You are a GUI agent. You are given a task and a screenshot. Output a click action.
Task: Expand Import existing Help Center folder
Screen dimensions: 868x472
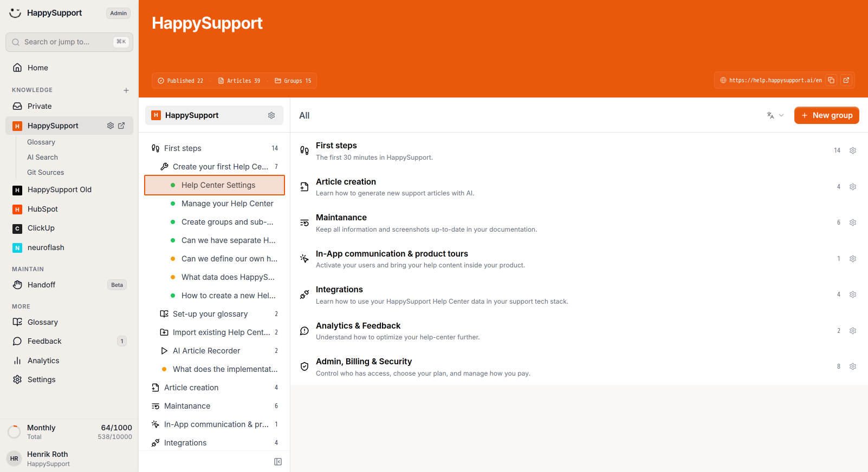pyautogui.click(x=215, y=332)
